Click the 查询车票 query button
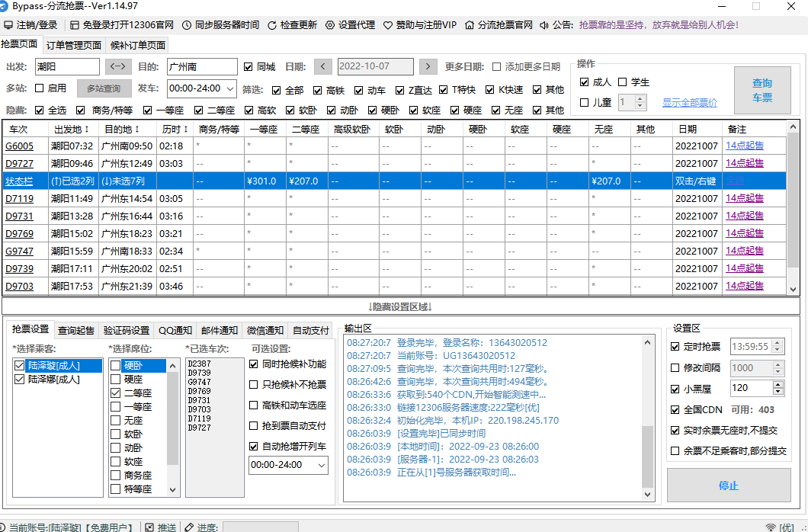Screen dimensions: 808x532 point(762,89)
